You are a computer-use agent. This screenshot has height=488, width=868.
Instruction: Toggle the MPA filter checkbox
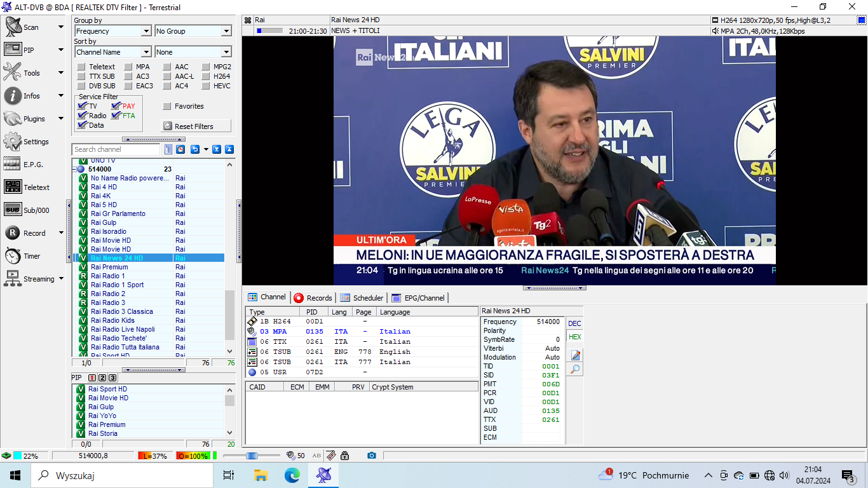[128, 67]
